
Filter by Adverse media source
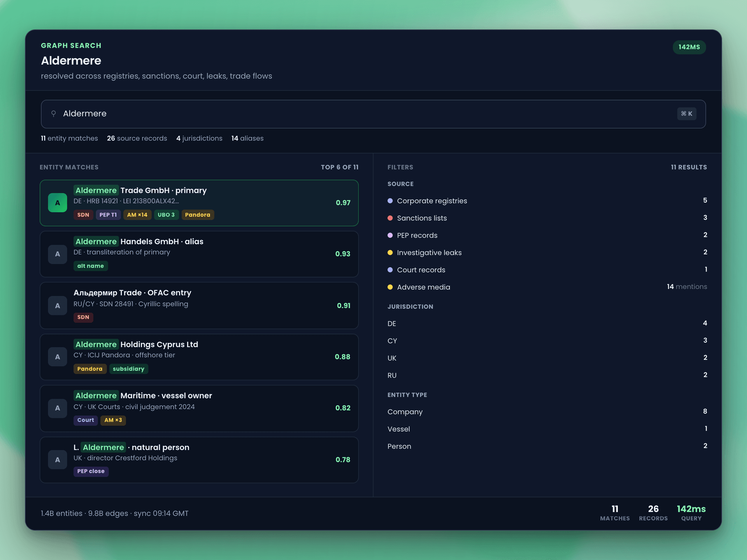[x=547, y=287]
